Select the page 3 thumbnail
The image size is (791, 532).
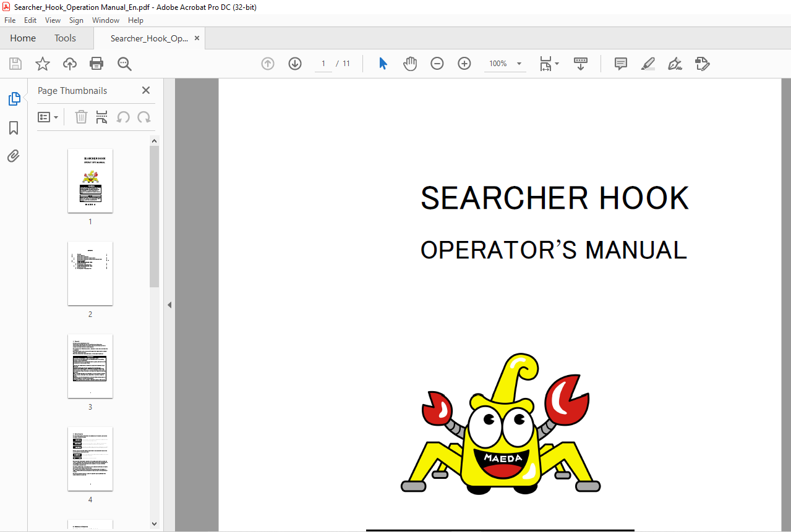(x=90, y=366)
